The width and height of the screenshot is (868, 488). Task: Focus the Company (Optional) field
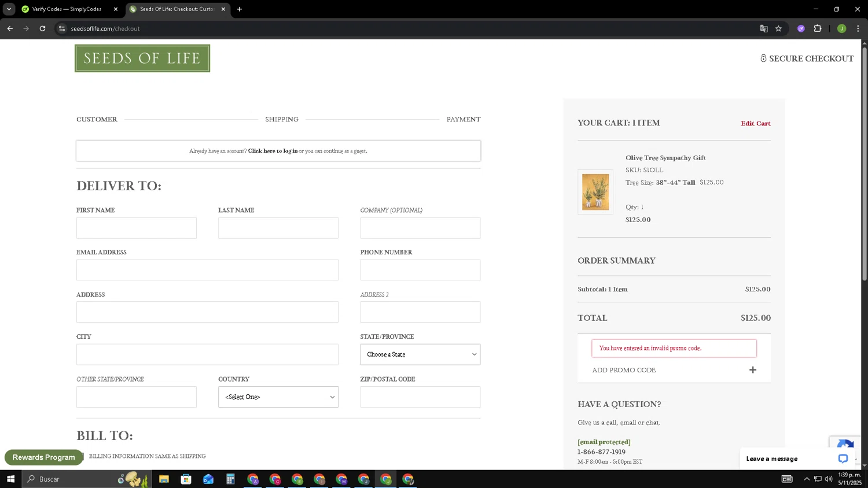[x=420, y=228]
